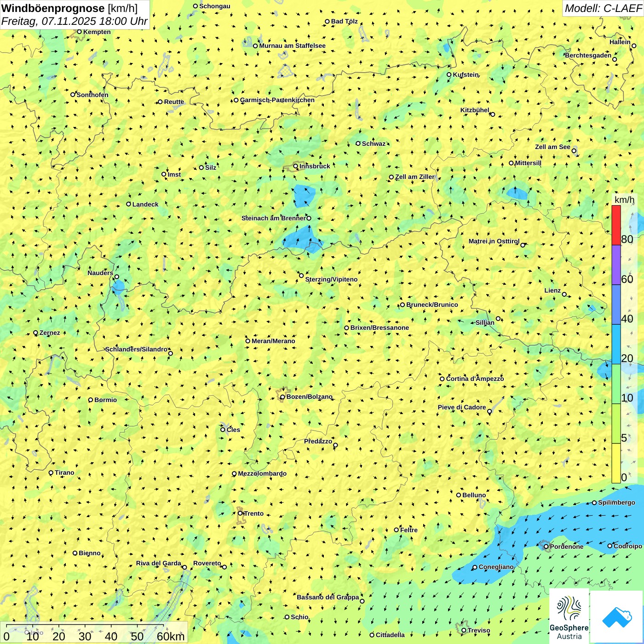Click the Nauders location marker

pos(117,277)
